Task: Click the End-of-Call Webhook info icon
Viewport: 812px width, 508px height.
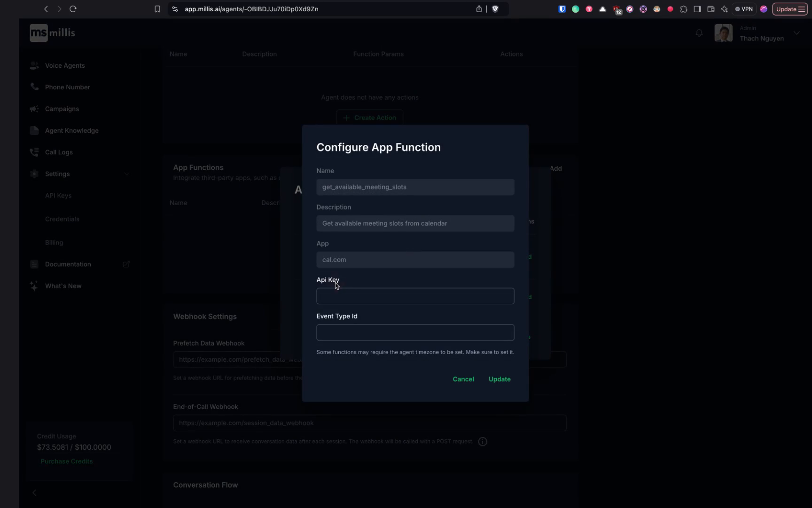Action: [482, 441]
